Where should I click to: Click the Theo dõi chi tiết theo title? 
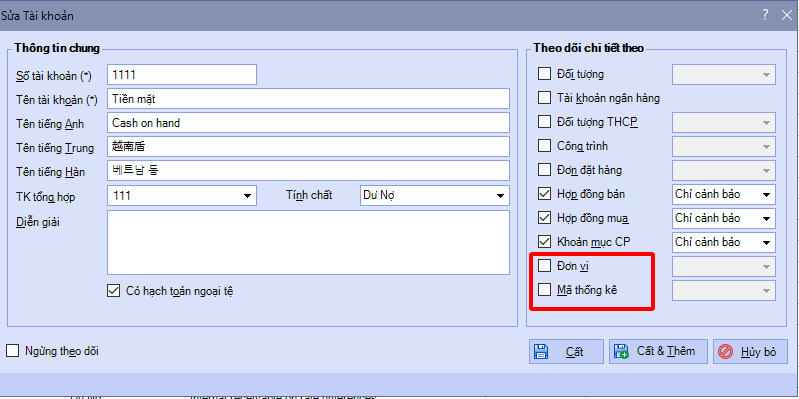(589, 48)
